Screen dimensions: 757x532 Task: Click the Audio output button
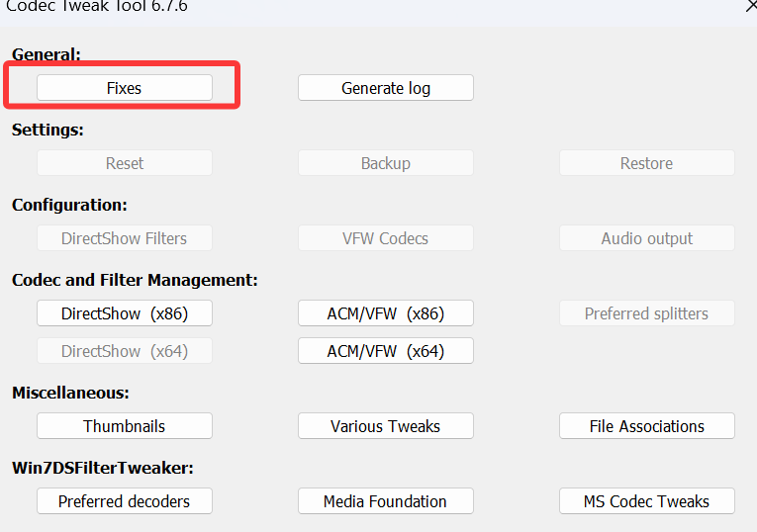[646, 238]
